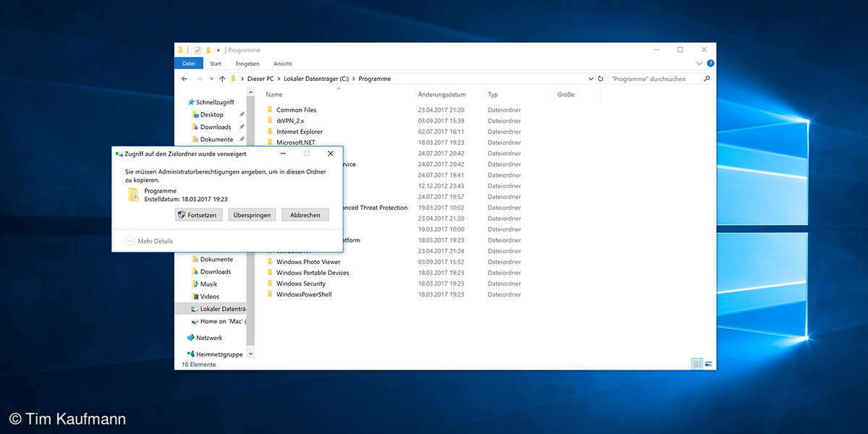Refresh the Programme folder view
Image resolution: width=868 pixels, height=434 pixels.
pyautogui.click(x=600, y=79)
